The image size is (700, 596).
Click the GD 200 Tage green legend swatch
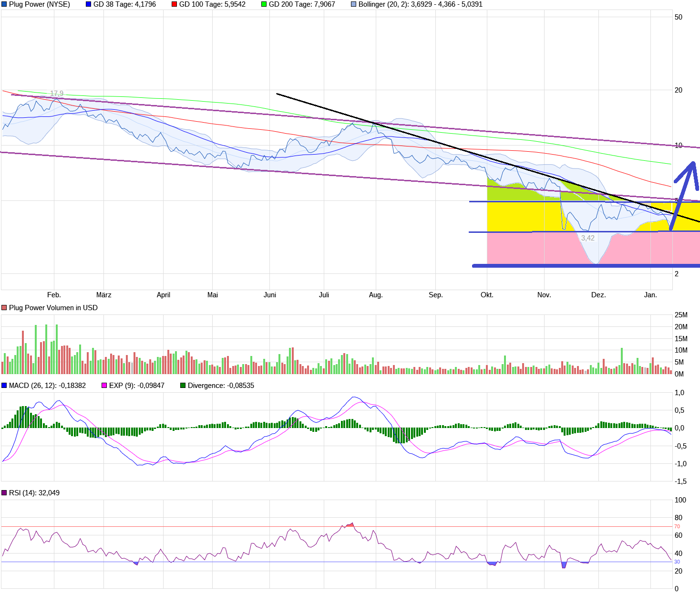(264, 4)
